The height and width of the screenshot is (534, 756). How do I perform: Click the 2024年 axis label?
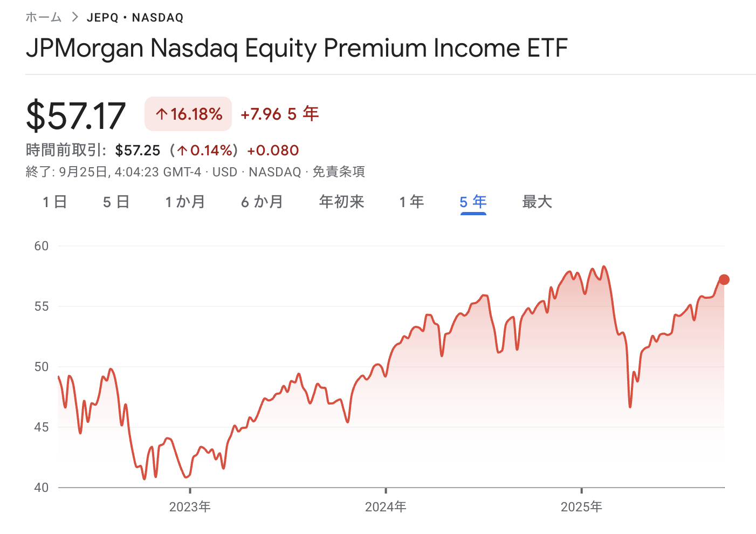pos(386,506)
